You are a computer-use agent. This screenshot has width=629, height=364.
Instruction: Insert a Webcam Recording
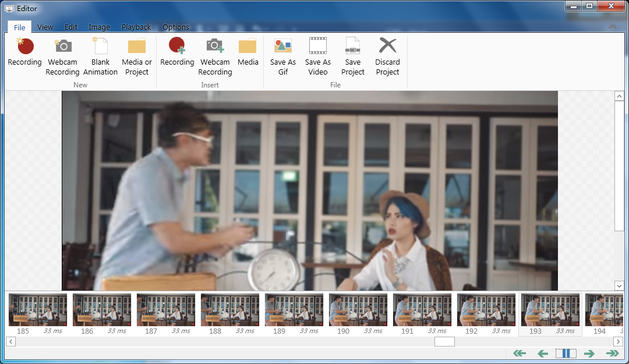pyautogui.click(x=215, y=56)
